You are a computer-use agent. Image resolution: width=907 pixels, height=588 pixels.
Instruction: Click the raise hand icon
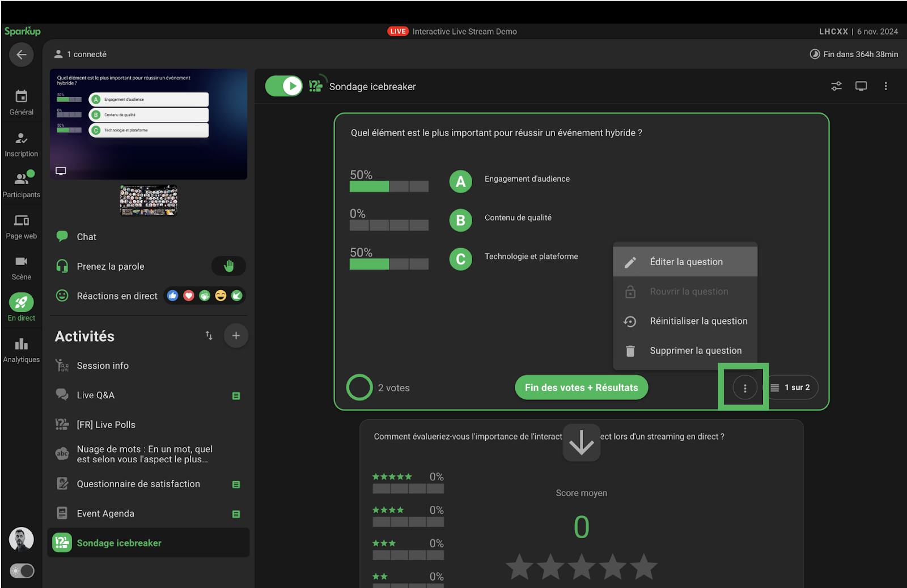pyautogui.click(x=228, y=266)
